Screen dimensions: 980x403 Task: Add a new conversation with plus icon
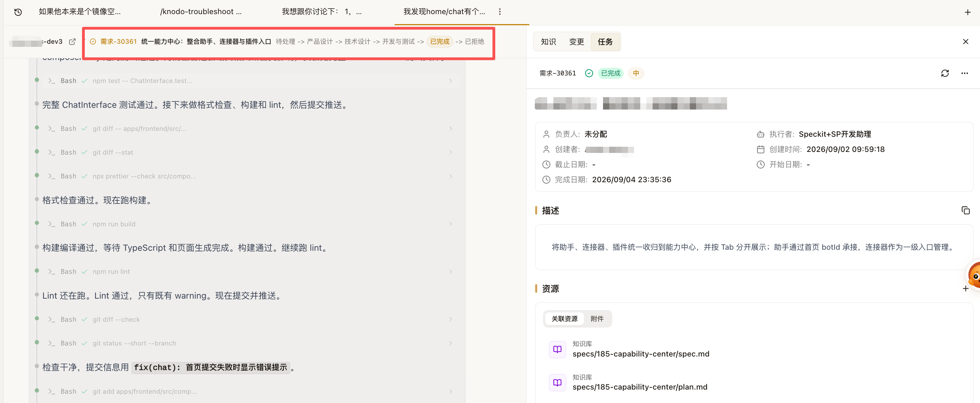968,12
